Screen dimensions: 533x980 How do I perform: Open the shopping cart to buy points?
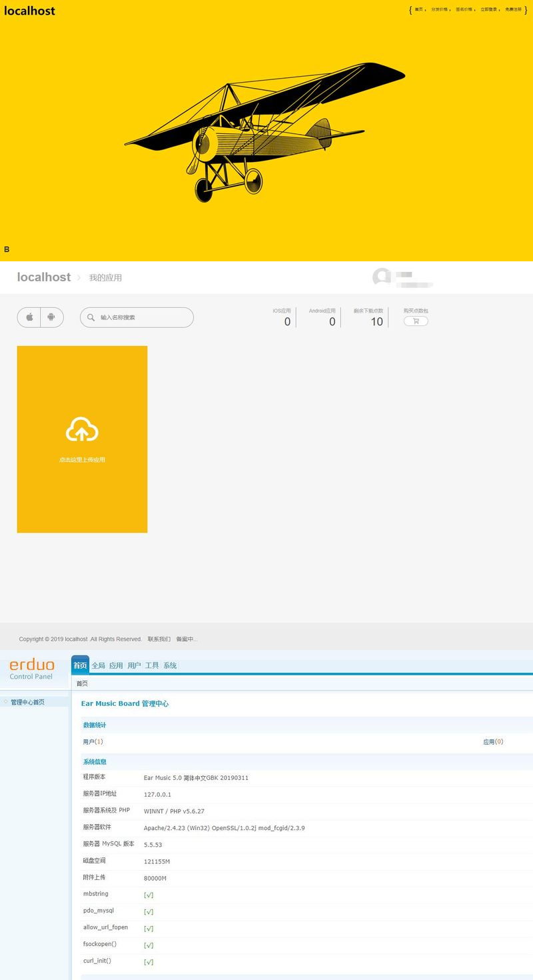pos(416,321)
